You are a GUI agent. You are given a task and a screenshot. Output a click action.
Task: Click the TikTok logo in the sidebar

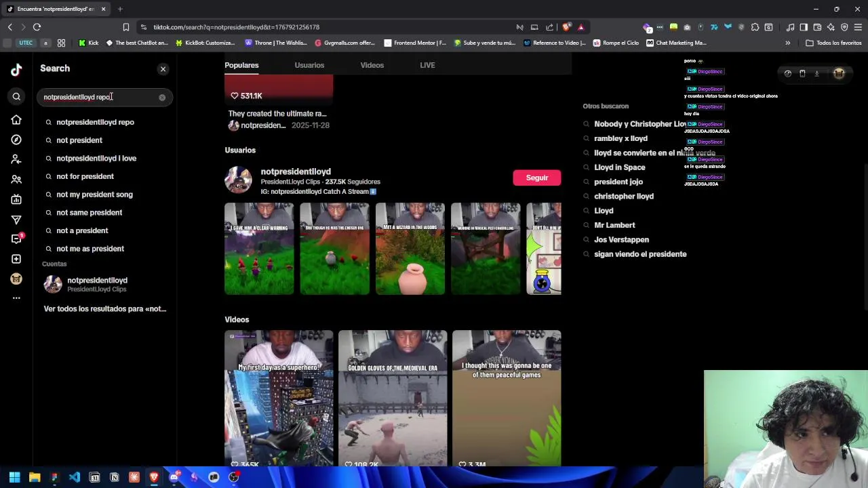point(16,69)
